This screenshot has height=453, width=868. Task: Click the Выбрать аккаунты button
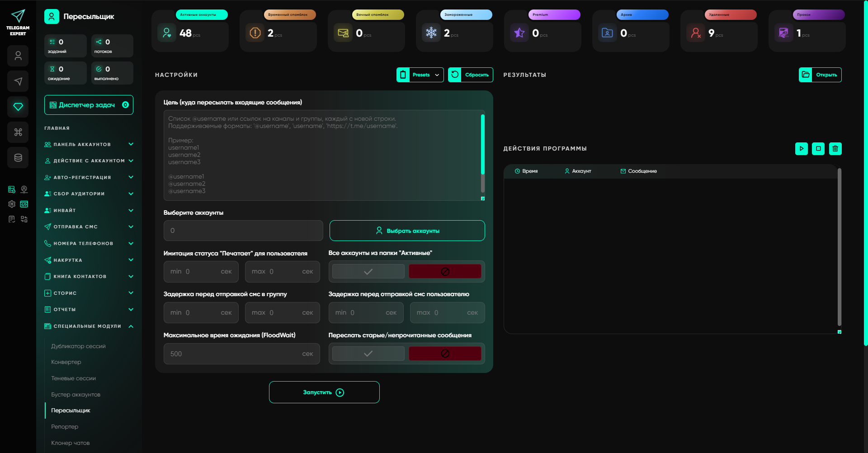[x=407, y=231]
